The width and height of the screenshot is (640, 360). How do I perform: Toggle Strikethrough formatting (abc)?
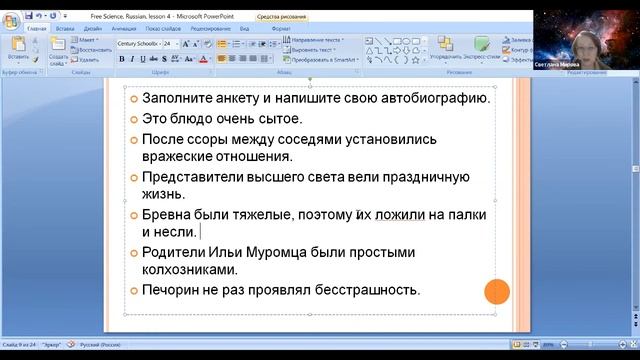click(153, 59)
